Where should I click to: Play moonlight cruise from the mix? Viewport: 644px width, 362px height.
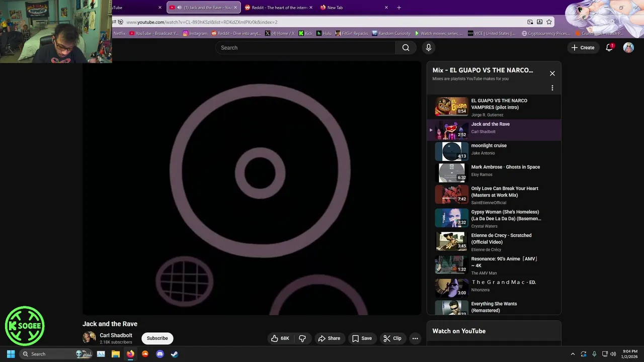pyautogui.click(x=494, y=151)
